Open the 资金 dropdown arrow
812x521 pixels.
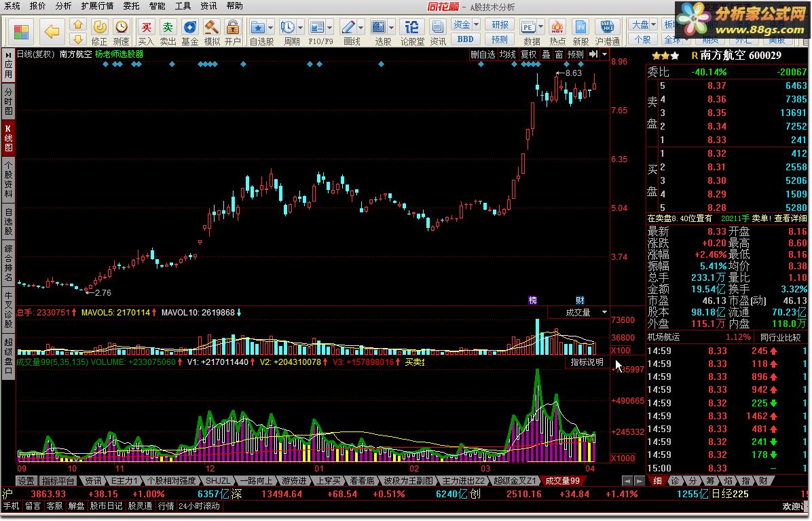[x=476, y=24]
